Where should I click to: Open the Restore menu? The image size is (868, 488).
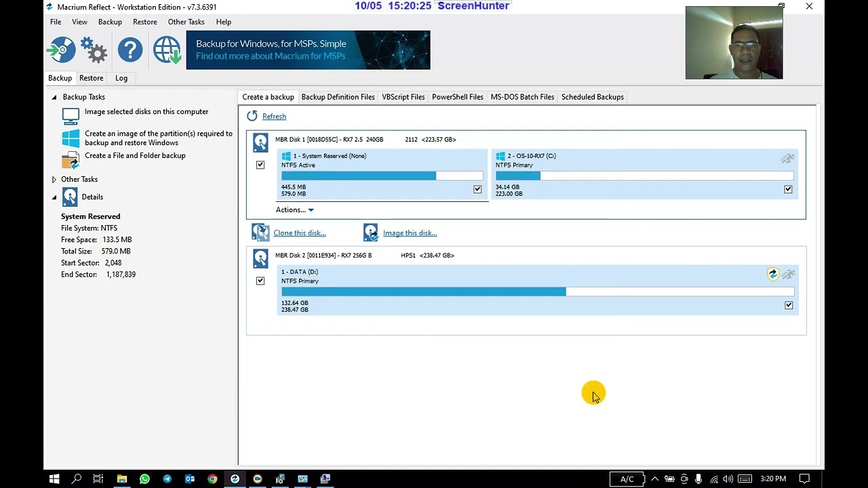(x=145, y=22)
